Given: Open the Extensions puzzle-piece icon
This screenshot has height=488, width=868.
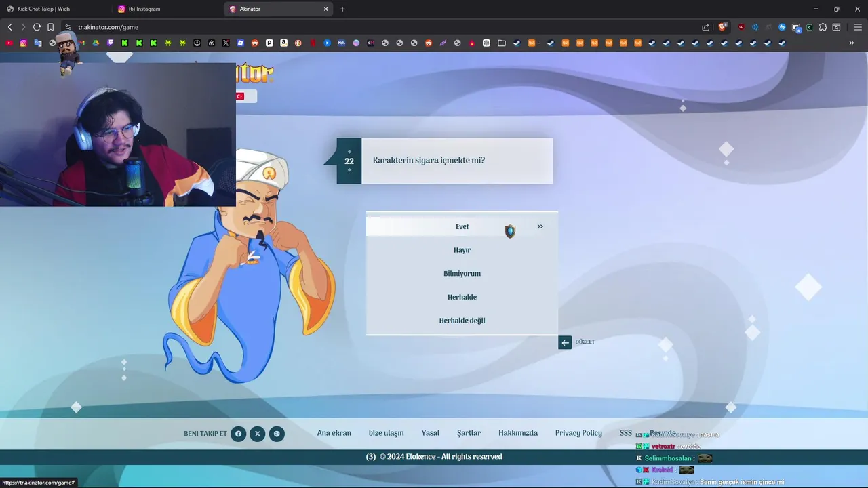Looking at the screenshot, I should [823, 27].
